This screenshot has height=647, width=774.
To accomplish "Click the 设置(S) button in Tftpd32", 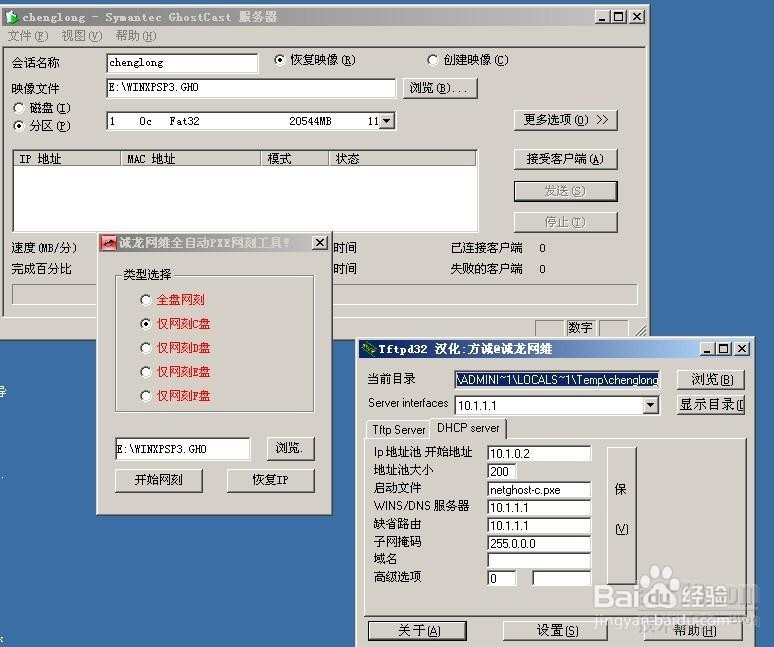I will (x=557, y=631).
